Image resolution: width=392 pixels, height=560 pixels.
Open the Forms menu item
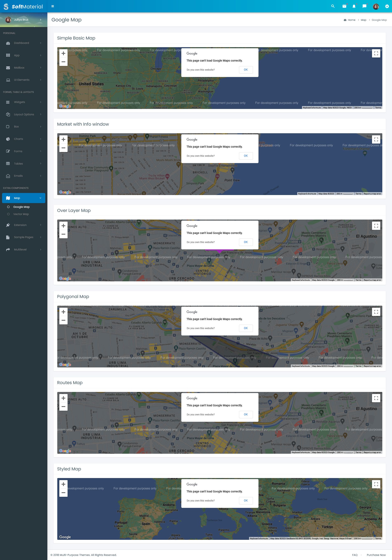click(x=24, y=151)
